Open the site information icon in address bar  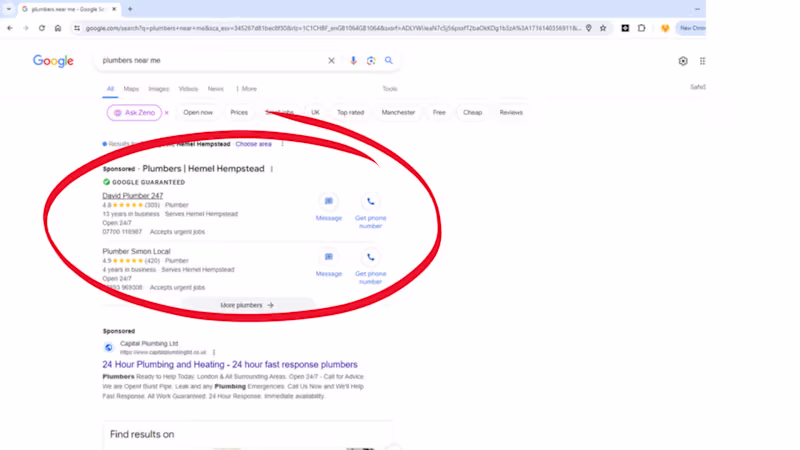click(x=77, y=28)
